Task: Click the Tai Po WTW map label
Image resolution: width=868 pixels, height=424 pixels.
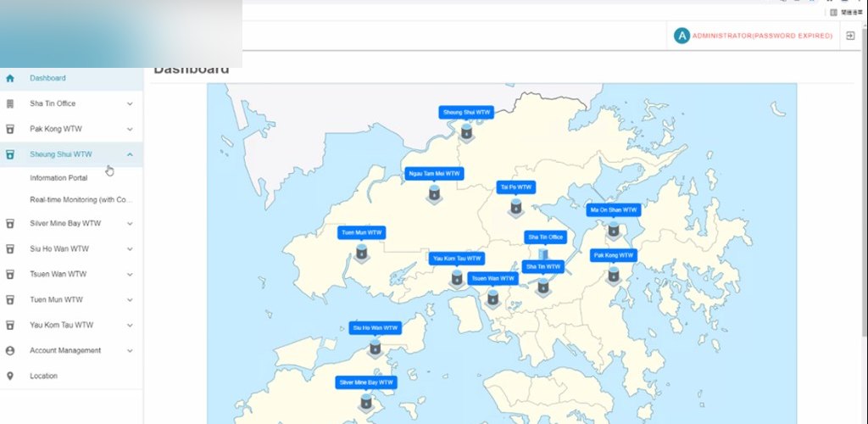Action: [x=516, y=187]
